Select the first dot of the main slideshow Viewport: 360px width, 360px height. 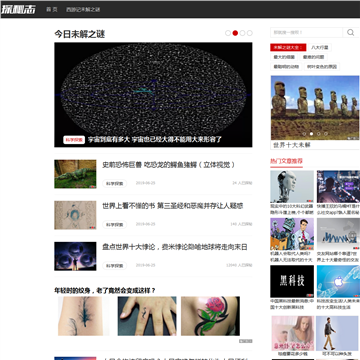[228, 33]
